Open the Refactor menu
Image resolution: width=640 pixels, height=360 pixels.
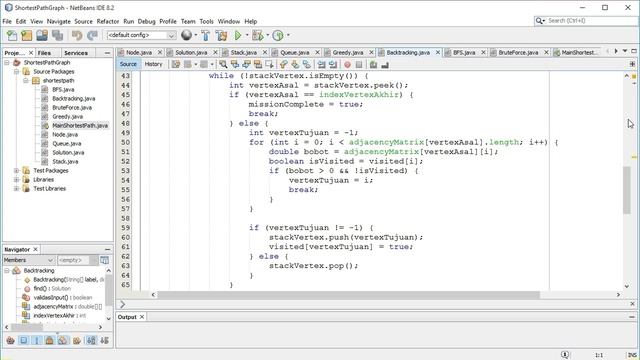point(108,21)
